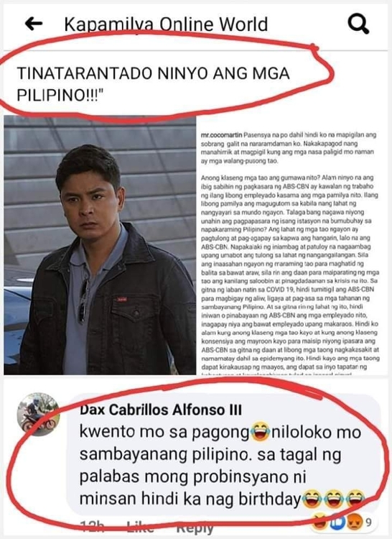Viewport: 392px width, 539px height.
Task: Like the comment by Dax Cabrillos
Action: pyautogui.click(x=140, y=526)
